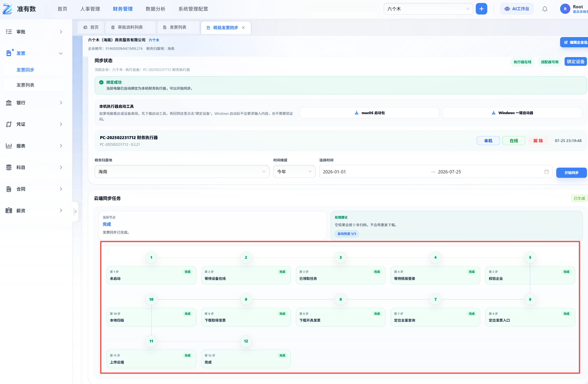The width and height of the screenshot is (588, 384).
Task: Expand the 凭证 sidebar menu
Action: [61, 124]
